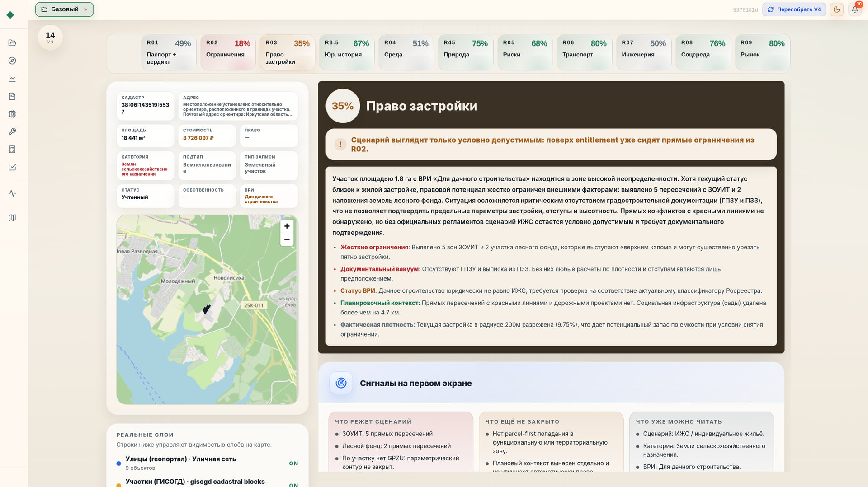Open R09 Рынок tab
868x487 pixels.
(762, 52)
